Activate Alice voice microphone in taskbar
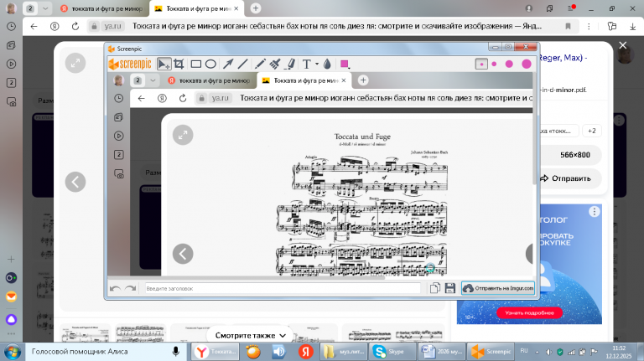 coord(176,352)
